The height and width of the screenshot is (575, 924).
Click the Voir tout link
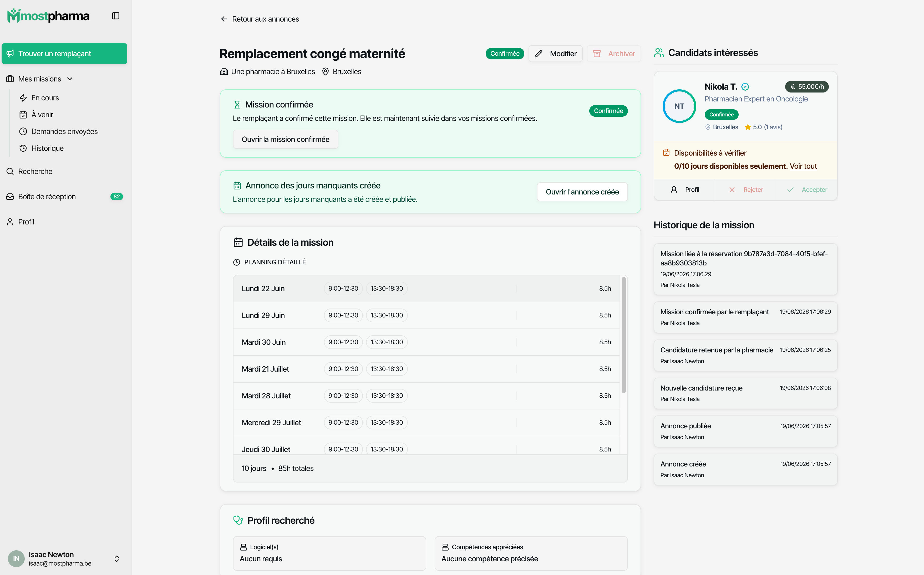[803, 166]
